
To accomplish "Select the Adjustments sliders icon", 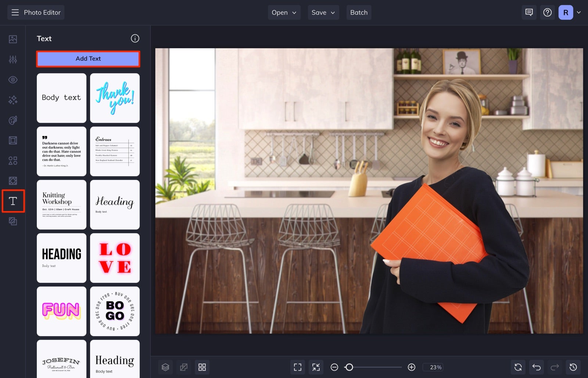I will click(13, 59).
